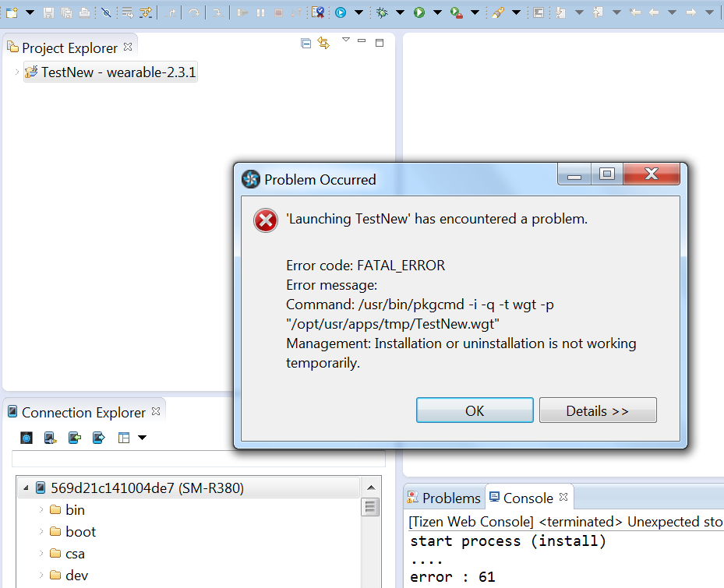Click the device tree scroll-up arrow
Viewport: 724px width, 588px height.
(x=371, y=488)
